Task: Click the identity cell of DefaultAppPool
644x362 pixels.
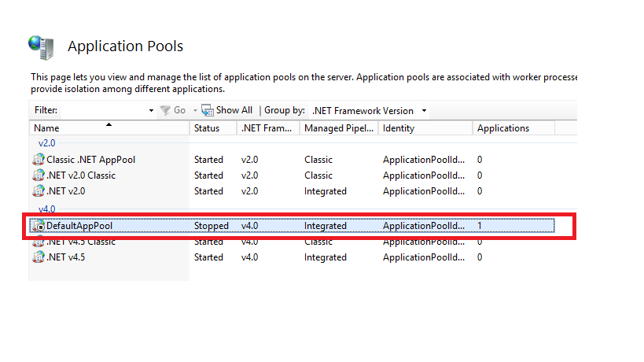Action: (x=424, y=226)
